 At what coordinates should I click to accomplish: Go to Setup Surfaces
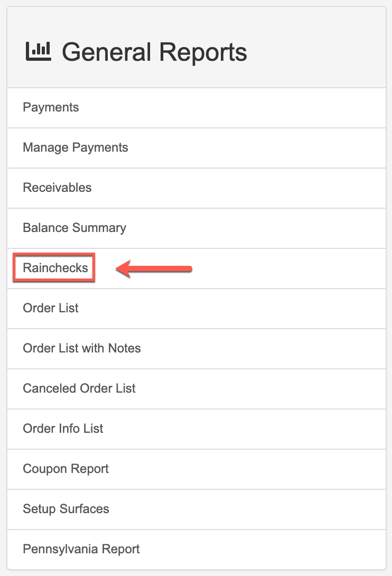66,509
